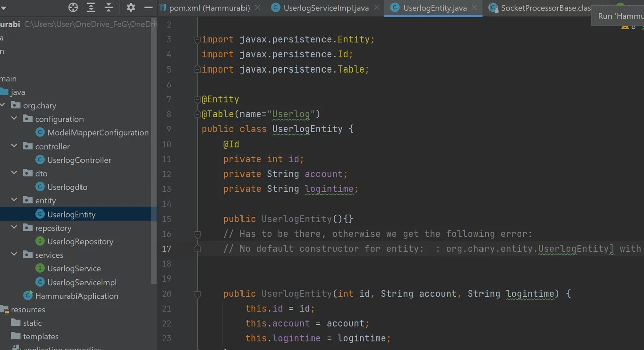Open the SocketProcessorBase.class tab
Viewport: 644px width, 350px height.
[546, 8]
